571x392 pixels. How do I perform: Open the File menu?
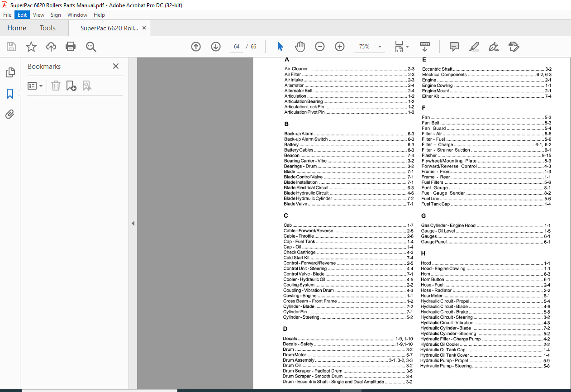pos(7,15)
